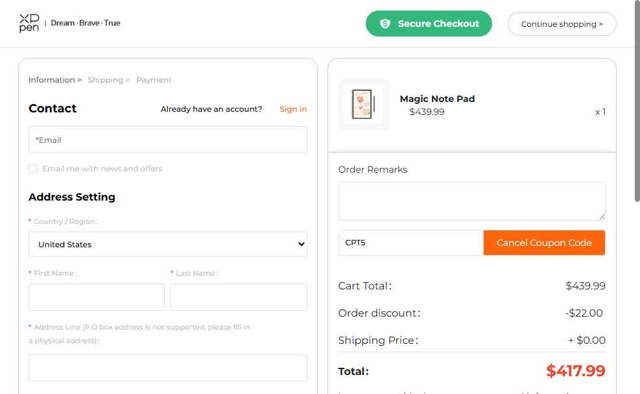This screenshot has height=394, width=640.
Task: Click the Address Setting heading
Action: point(72,197)
